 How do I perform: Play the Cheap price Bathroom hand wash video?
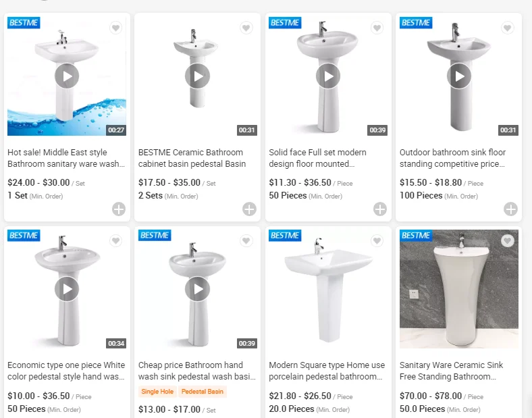197,289
